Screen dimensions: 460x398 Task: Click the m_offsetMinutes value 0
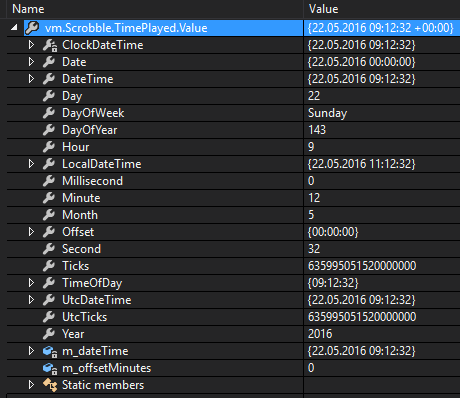311,368
